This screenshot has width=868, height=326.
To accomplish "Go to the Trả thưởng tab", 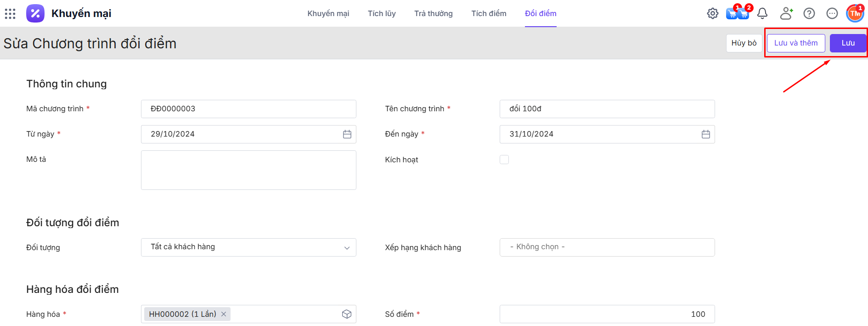I will coord(433,14).
